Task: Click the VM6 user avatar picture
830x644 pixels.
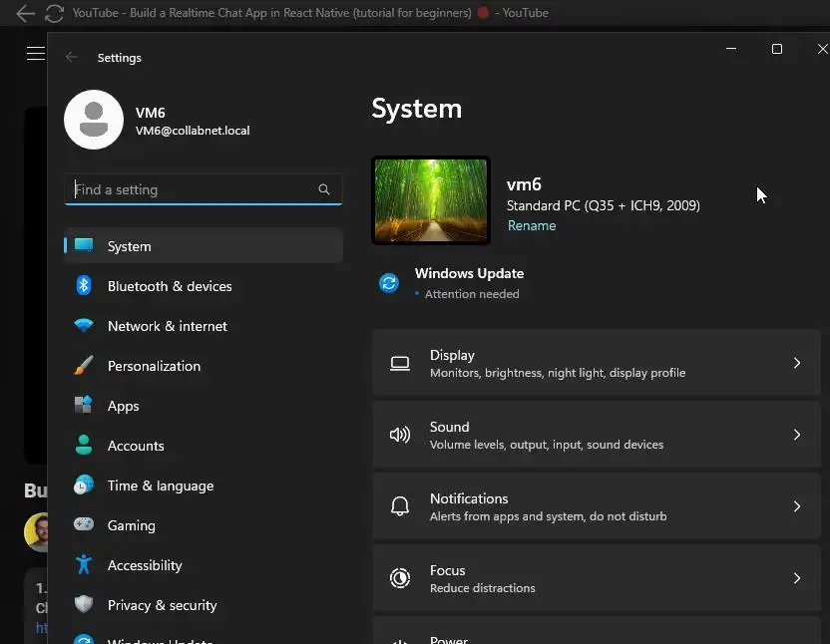Action: point(94,120)
